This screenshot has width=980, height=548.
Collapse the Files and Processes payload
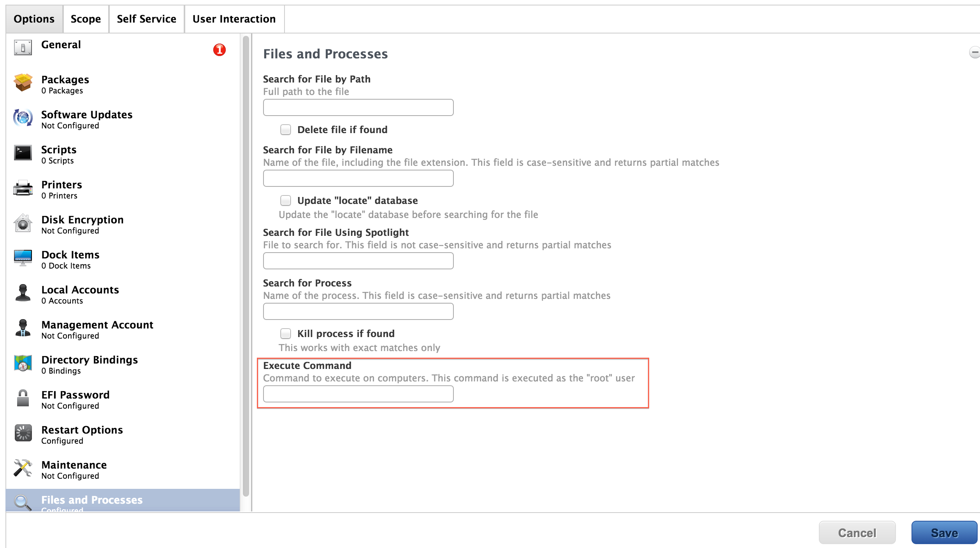pyautogui.click(x=974, y=52)
